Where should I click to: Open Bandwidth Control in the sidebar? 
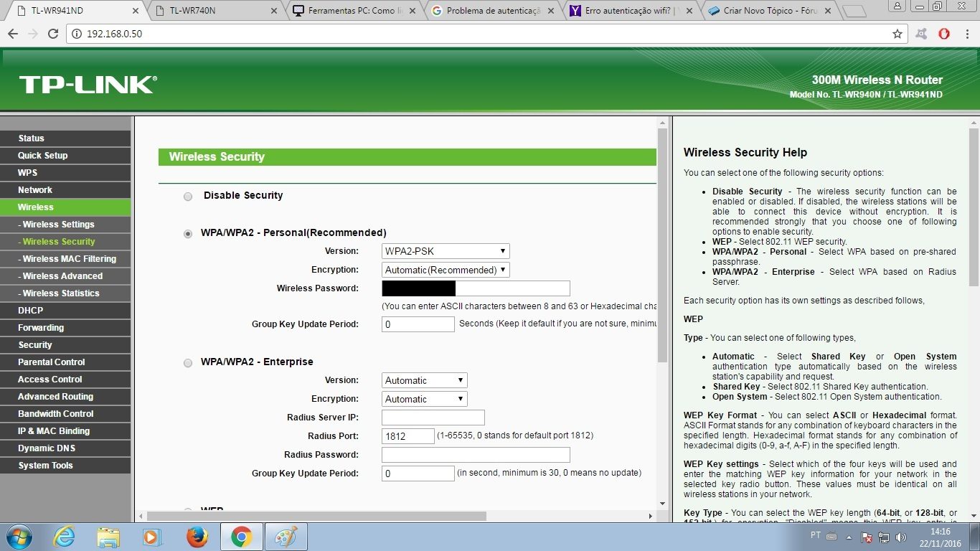[65, 414]
